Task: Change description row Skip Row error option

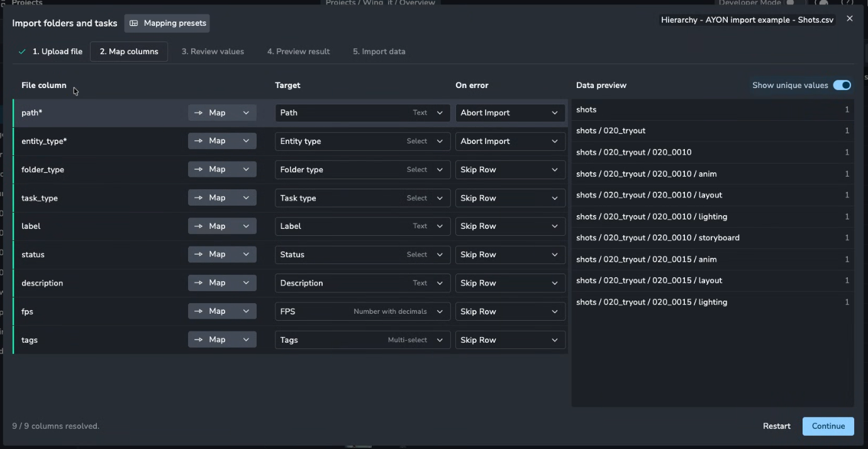Action: point(510,283)
